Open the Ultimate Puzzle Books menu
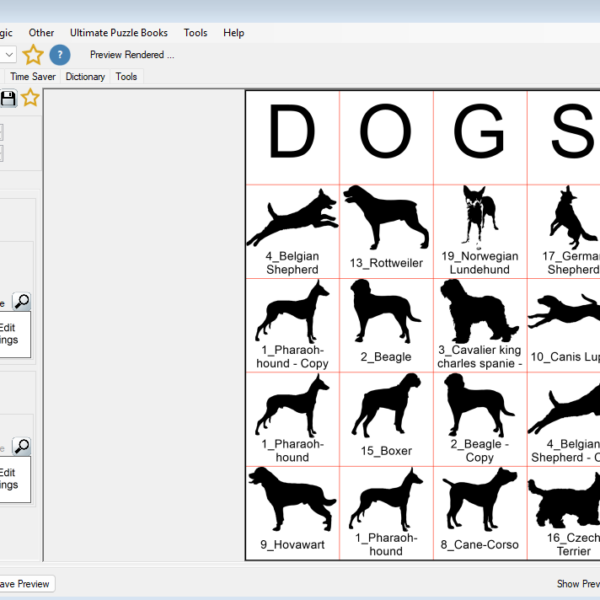 (119, 33)
